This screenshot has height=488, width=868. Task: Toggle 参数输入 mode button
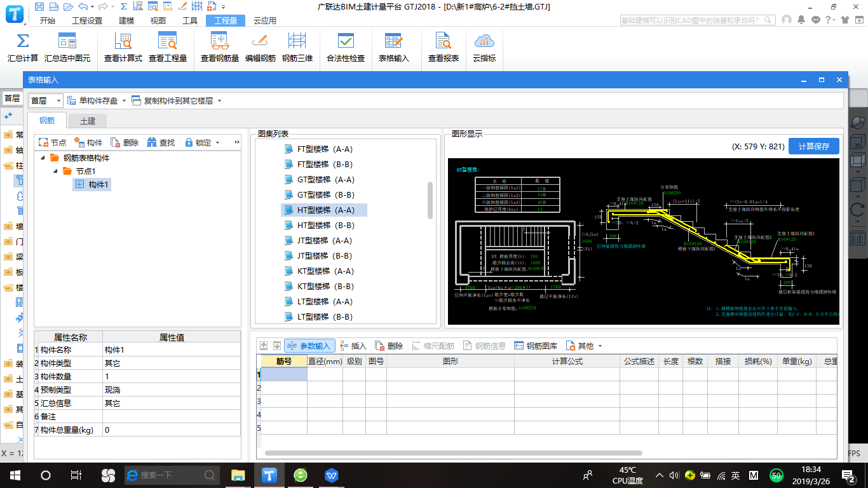pos(309,346)
